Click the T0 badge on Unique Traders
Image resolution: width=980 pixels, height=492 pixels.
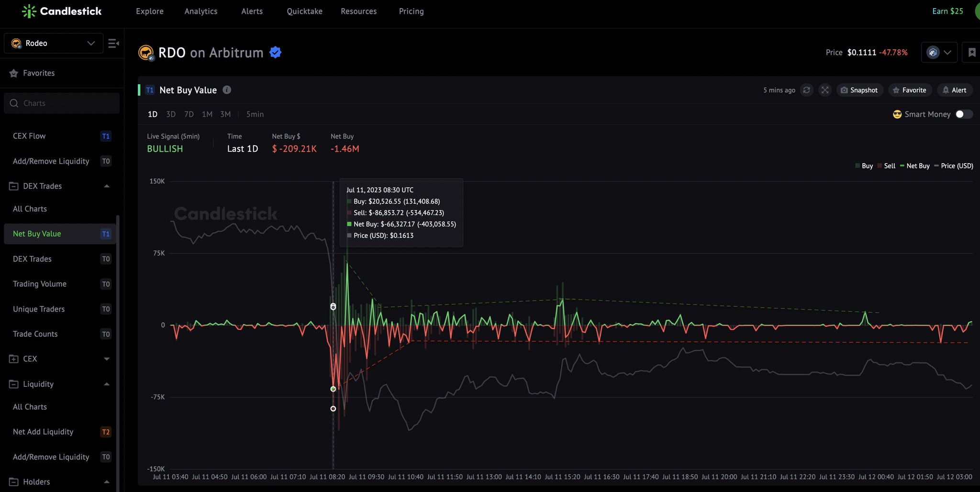coord(106,309)
